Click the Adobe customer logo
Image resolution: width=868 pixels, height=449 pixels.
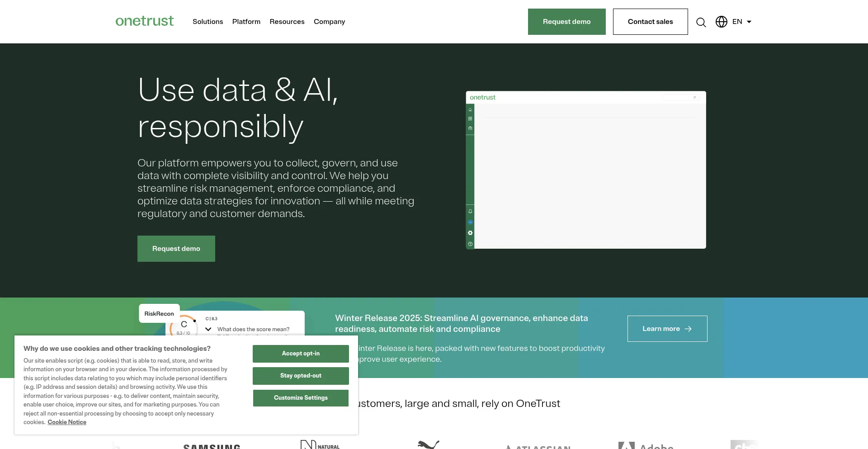646,445
